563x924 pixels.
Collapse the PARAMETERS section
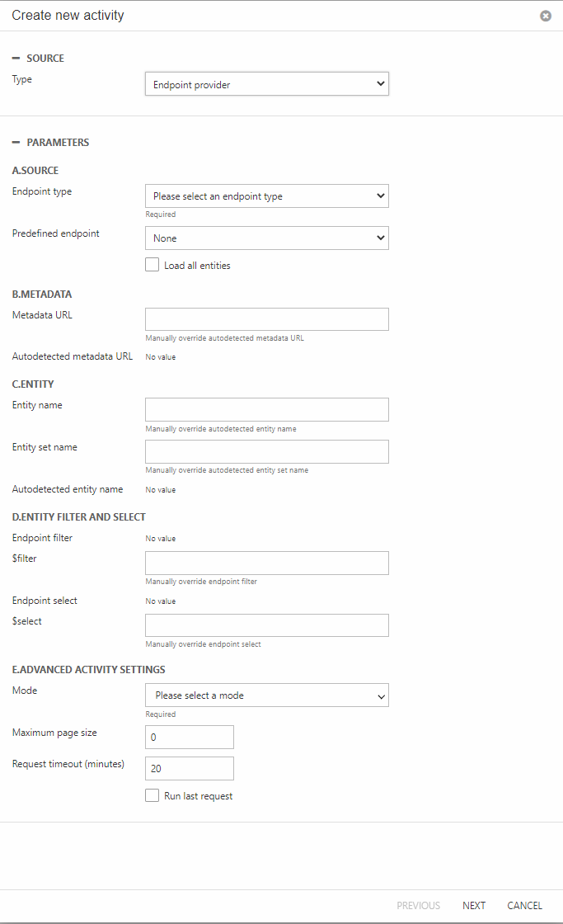click(16, 143)
